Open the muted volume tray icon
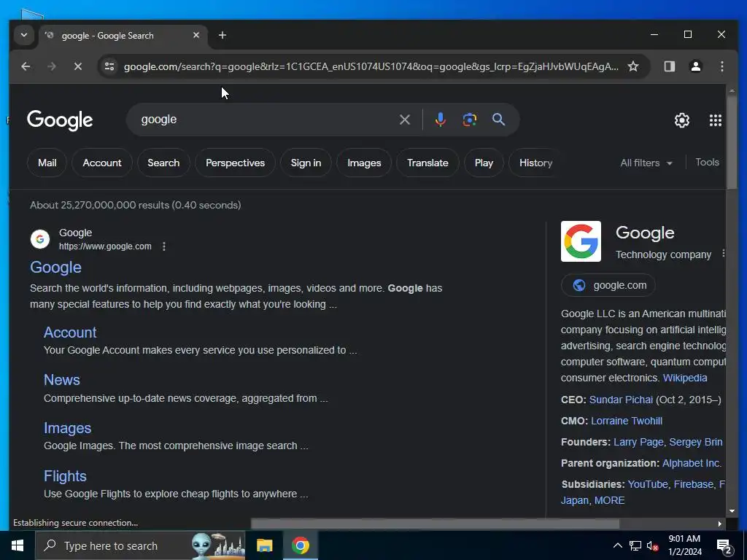This screenshot has height=560, width=747. pos(653,545)
